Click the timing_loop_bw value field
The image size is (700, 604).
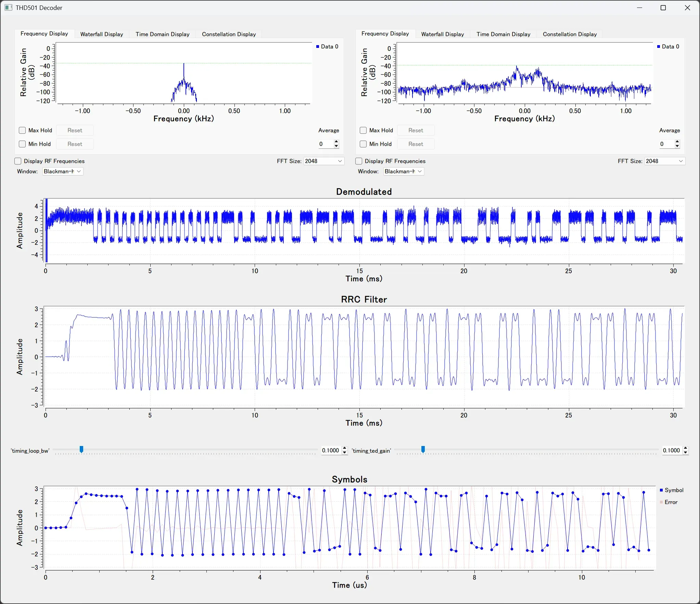pyautogui.click(x=331, y=450)
